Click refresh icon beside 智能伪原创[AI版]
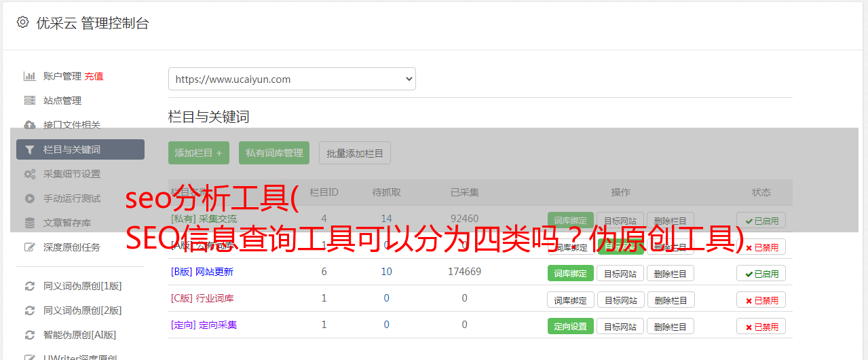The height and width of the screenshot is (360, 868). coord(30,335)
